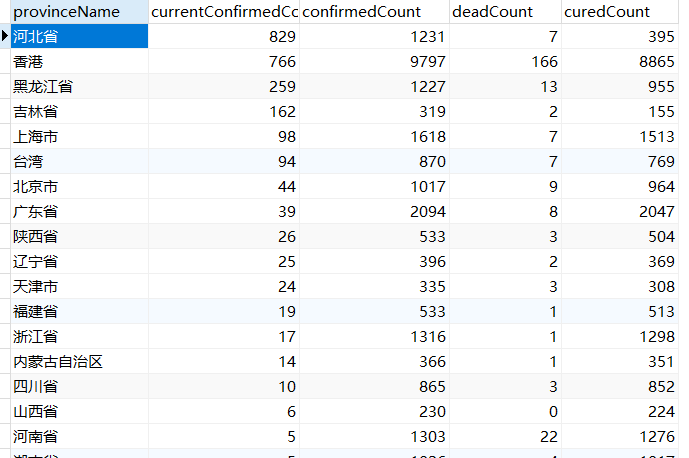
Task: Select the 香港 province cell
Action: pos(80,61)
